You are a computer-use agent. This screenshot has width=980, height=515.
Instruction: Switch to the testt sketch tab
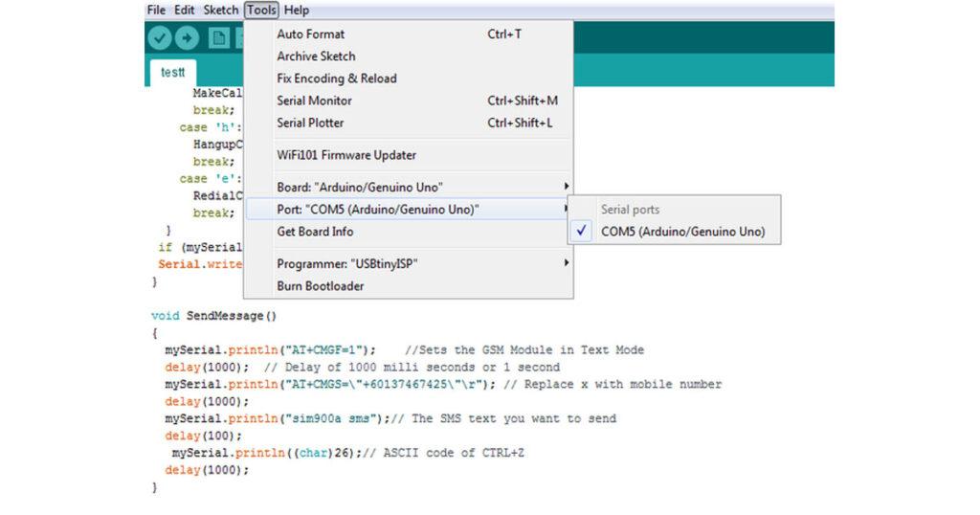(172, 72)
